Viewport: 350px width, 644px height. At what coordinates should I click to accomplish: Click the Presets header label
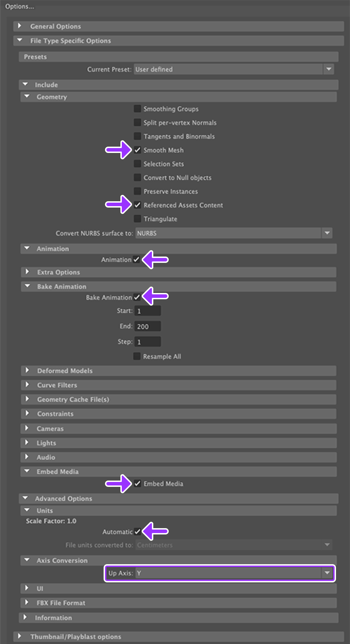pyautogui.click(x=35, y=57)
